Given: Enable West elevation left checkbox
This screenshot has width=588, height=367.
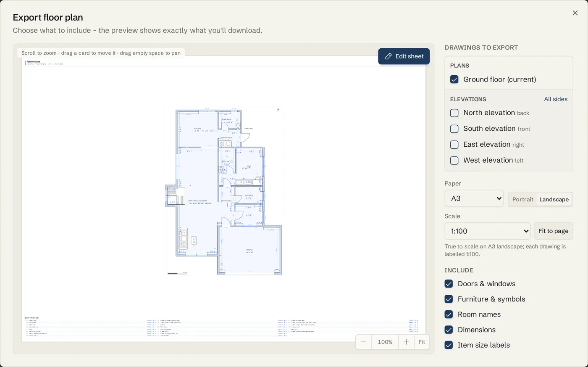Looking at the screenshot, I should point(454,161).
